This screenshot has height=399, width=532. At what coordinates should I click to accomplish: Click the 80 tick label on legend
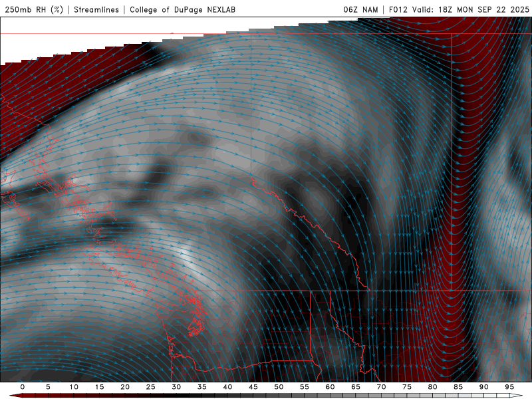point(433,387)
